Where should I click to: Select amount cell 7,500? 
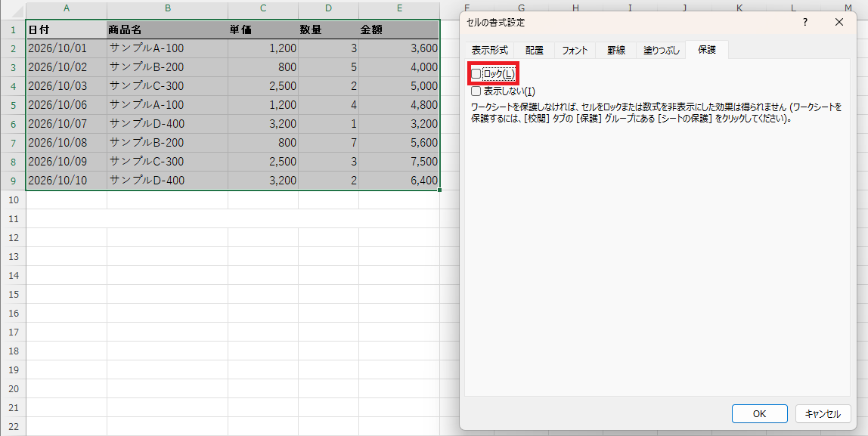click(x=399, y=162)
